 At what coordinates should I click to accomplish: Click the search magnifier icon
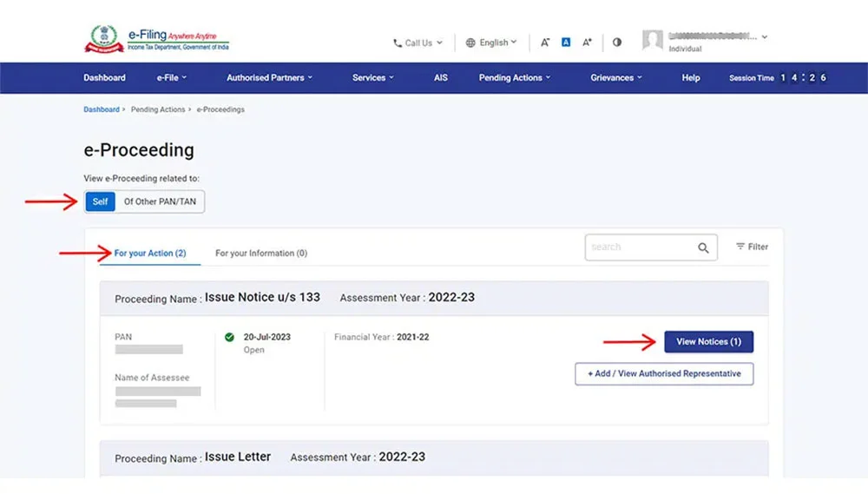tap(703, 247)
